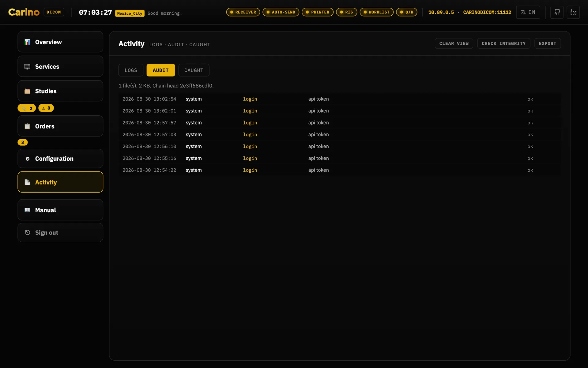Screen dimensions: 588x368
Task: Select the AUDIT tab
Action: point(161,70)
